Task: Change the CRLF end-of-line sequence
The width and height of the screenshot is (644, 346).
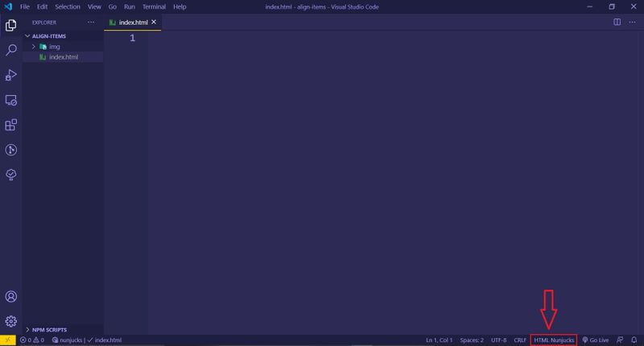Action: (519, 340)
